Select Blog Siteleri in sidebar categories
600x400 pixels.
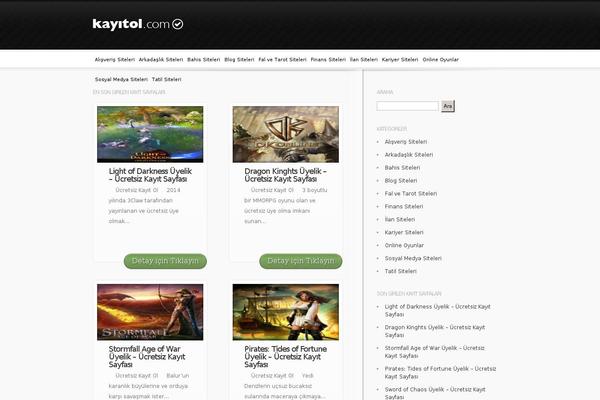pos(401,181)
